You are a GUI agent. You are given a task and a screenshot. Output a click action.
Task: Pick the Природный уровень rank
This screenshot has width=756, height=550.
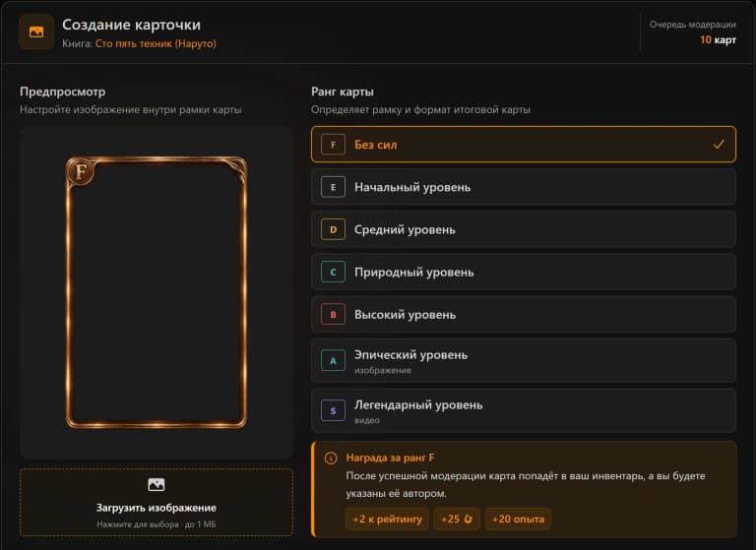click(x=524, y=272)
